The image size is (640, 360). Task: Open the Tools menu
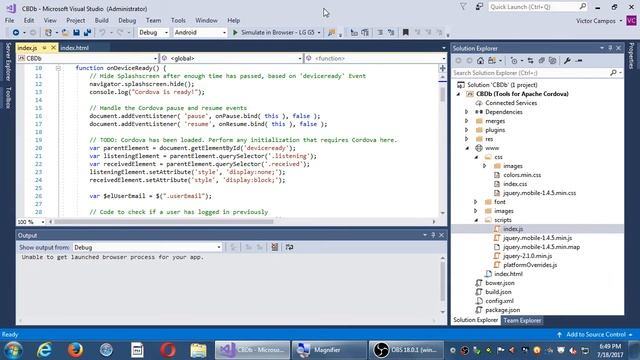178,20
